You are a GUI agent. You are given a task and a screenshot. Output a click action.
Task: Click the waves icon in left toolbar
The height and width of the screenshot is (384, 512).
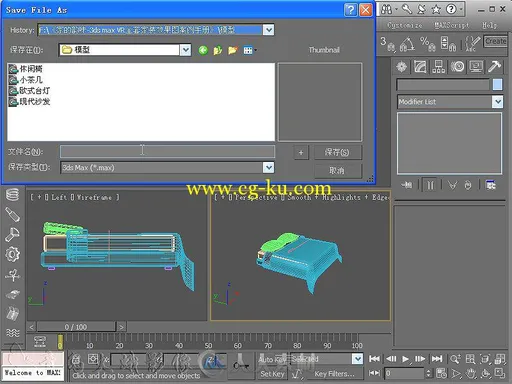[x=12, y=333]
